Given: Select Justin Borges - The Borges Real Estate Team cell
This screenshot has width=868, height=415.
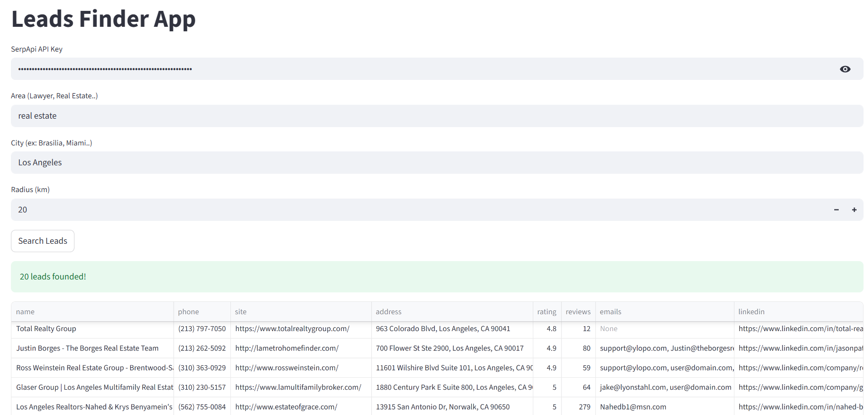Looking at the screenshot, I should (92, 348).
